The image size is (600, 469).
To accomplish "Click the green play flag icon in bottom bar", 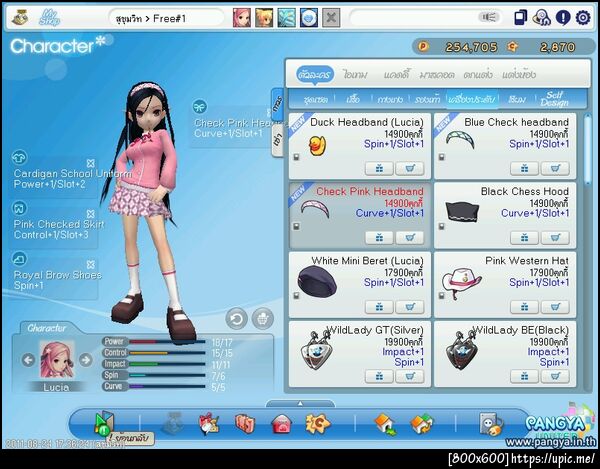I will [104, 423].
